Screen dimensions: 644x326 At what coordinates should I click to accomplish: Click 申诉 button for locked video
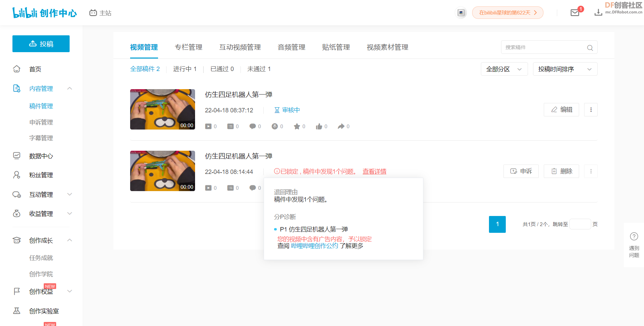pos(521,171)
